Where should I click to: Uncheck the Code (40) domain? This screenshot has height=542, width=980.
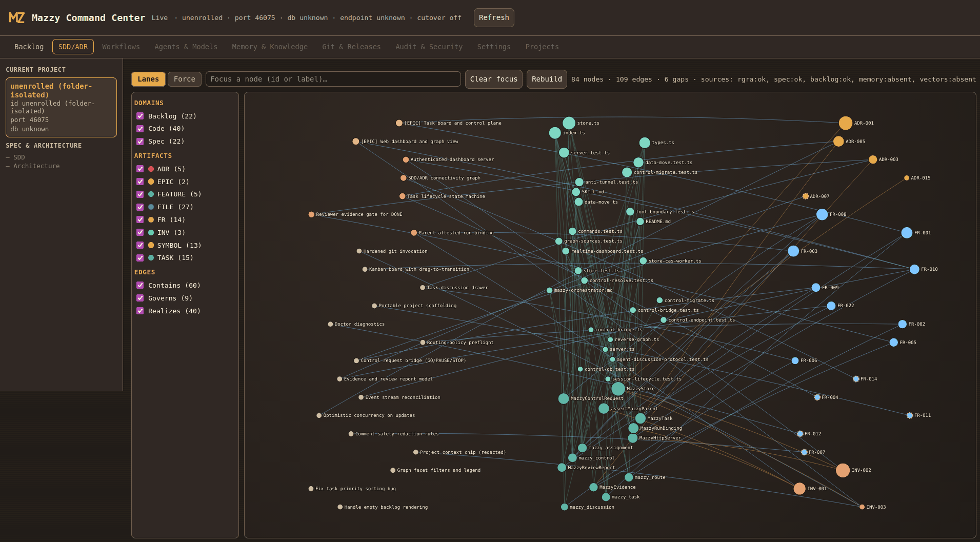click(x=140, y=129)
